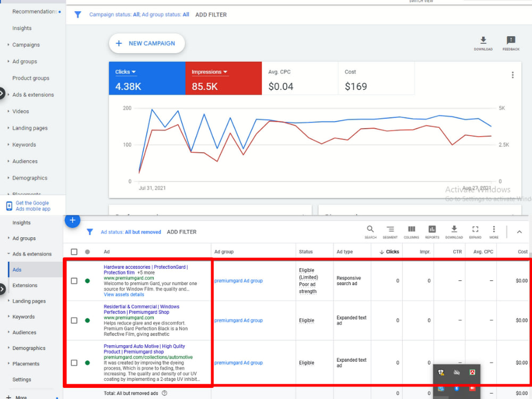The width and height of the screenshot is (532, 399).
Task: Open the Feedback icon above the chart
Action: point(511,44)
